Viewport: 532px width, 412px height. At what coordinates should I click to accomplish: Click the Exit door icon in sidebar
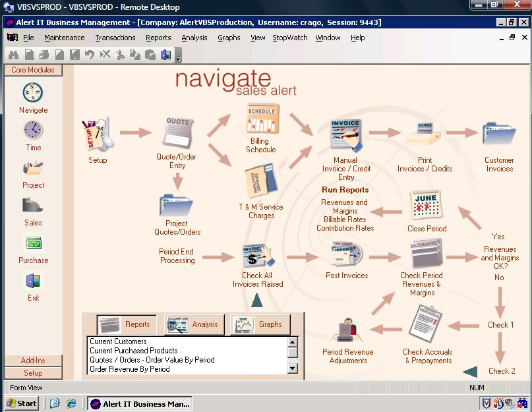[33, 281]
